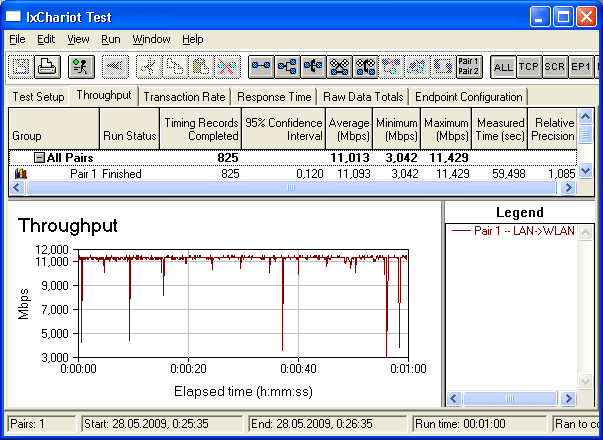Click the Delete red X icon
The image size is (603, 440).
pyautogui.click(x=227, y=67)
